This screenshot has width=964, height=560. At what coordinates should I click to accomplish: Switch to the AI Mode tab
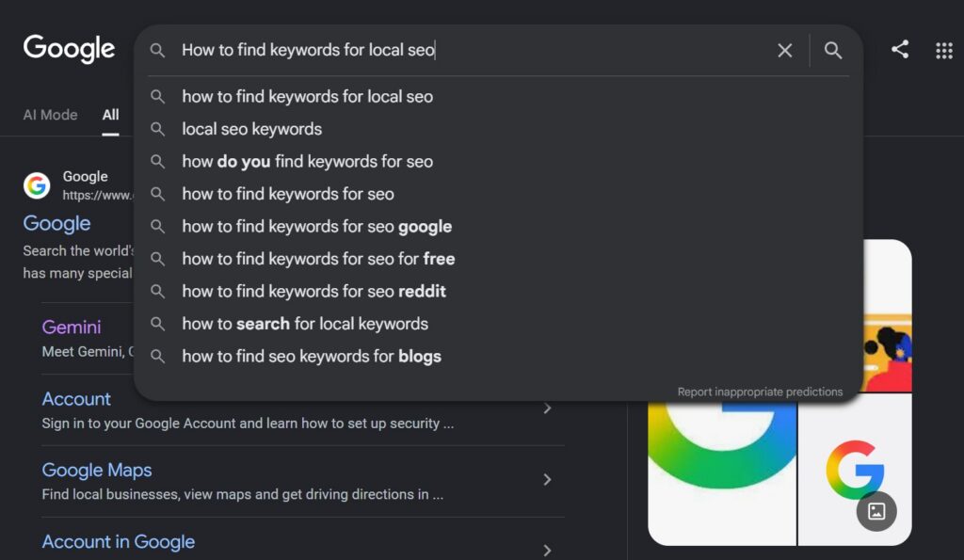pos(51,115)
